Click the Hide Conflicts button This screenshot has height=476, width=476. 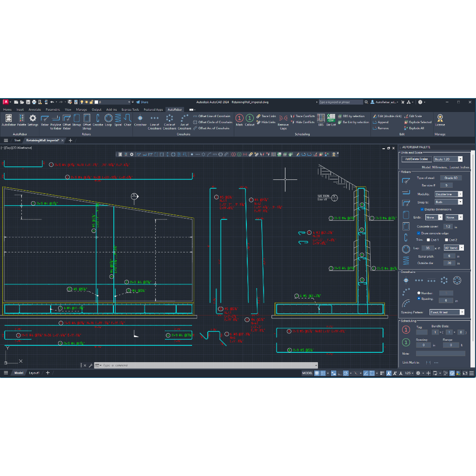[302, 122]
